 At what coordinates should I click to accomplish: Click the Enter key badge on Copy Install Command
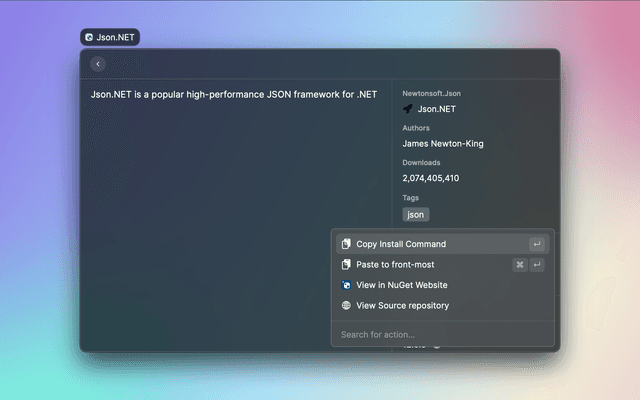(x=537, y=244)
